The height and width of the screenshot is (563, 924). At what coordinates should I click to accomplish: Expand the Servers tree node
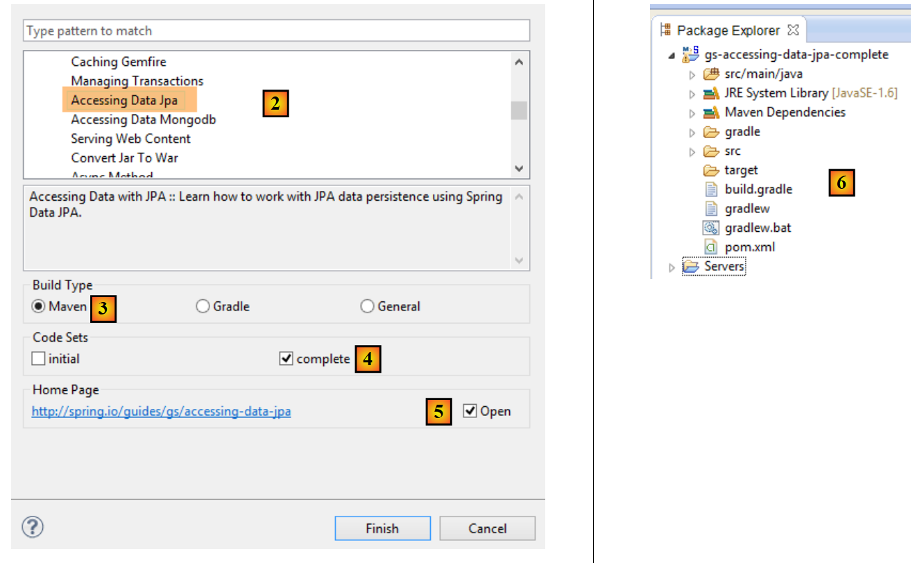[x=671, y=267]
